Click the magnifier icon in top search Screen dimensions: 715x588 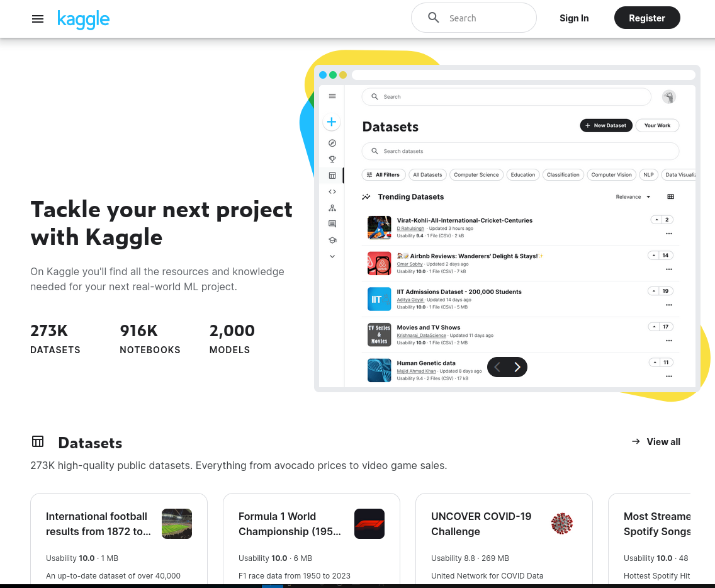pyautogui.click(x=433, y=18)
